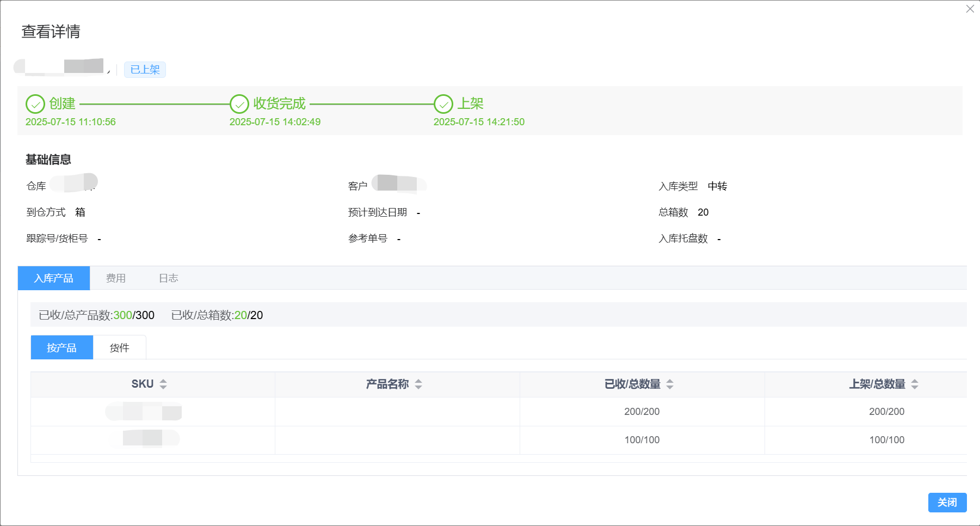Toggle to the 货件 view
The image size is (980, 526).
(119, 347)
